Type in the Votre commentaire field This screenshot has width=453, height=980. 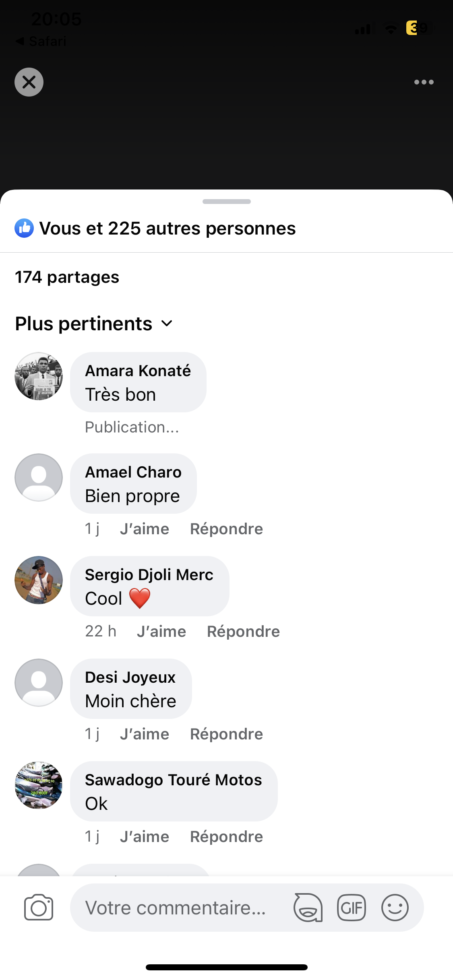tap(176, 908)
